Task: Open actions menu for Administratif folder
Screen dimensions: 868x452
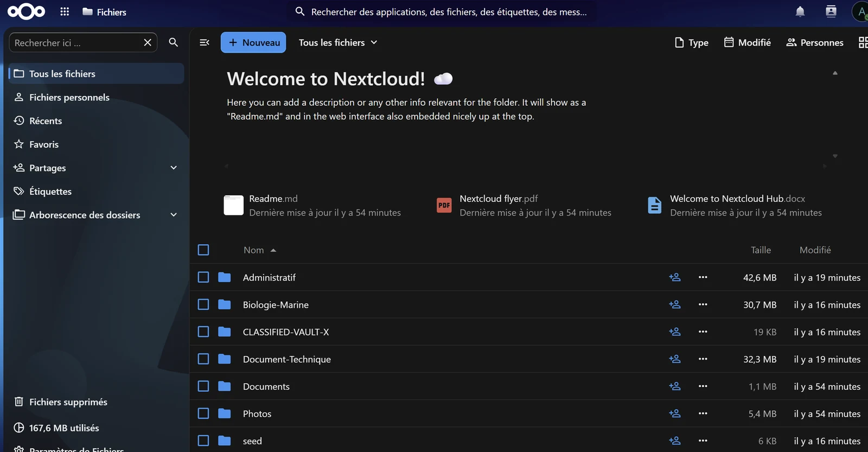Action: pos(703,277)
